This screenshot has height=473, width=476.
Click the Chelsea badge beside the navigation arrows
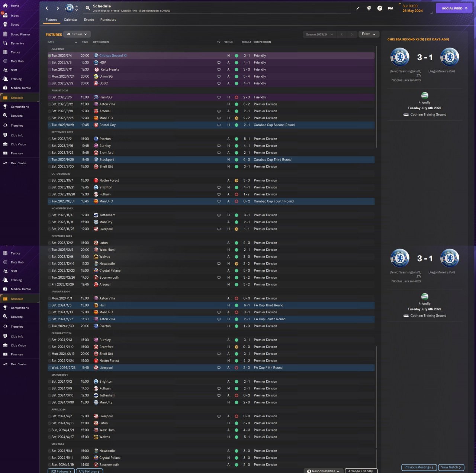70,8
